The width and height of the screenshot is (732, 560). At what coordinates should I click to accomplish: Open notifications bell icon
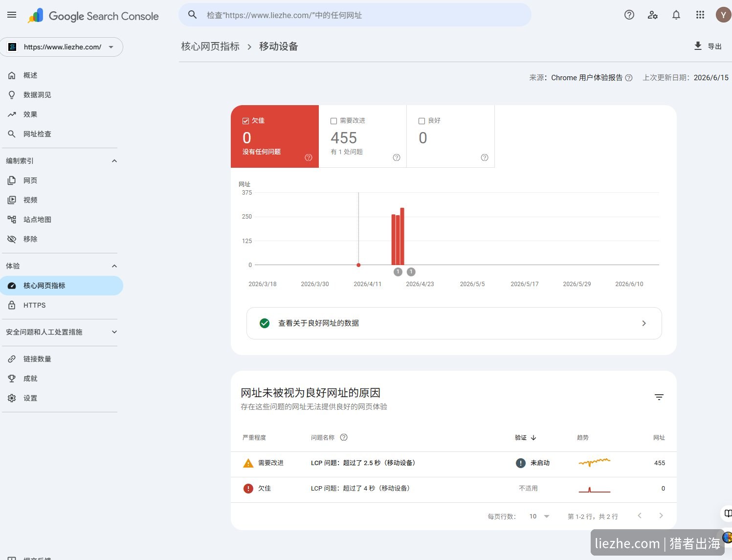[x=676, y=15]
